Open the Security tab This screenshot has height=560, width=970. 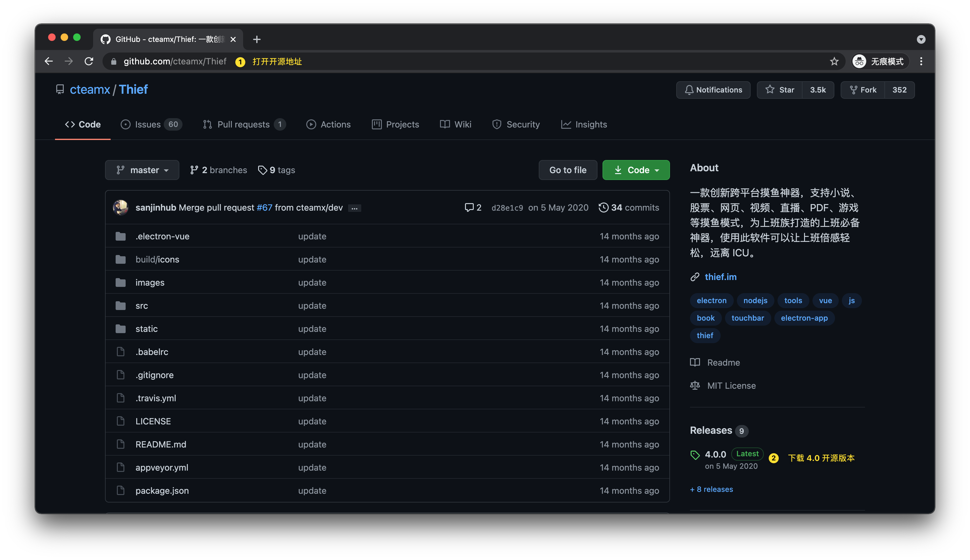[516, 124]
